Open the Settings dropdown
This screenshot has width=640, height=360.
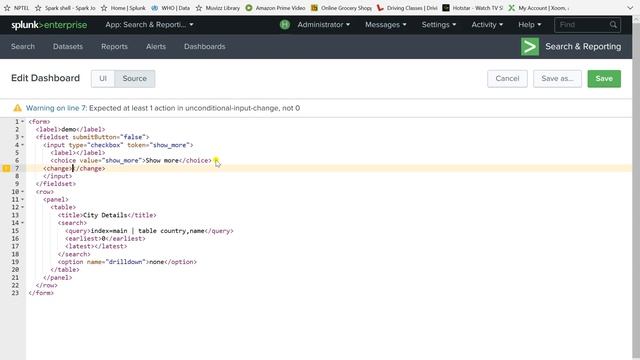[439, 25]
